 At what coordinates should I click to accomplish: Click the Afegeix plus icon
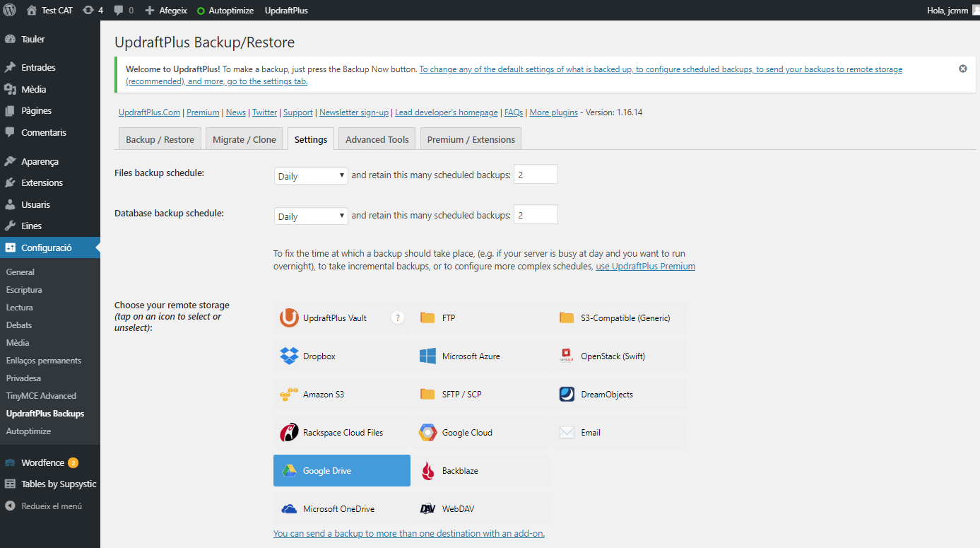tap(149, 11)
